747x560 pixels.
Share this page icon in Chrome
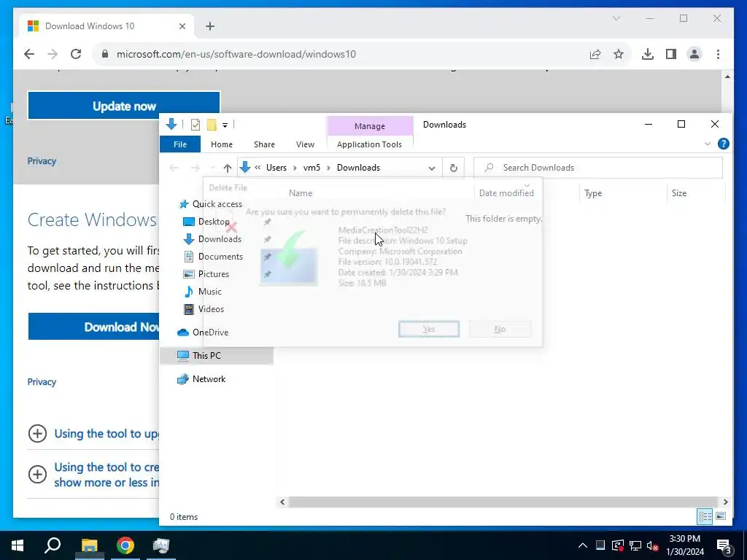point(595,54)
